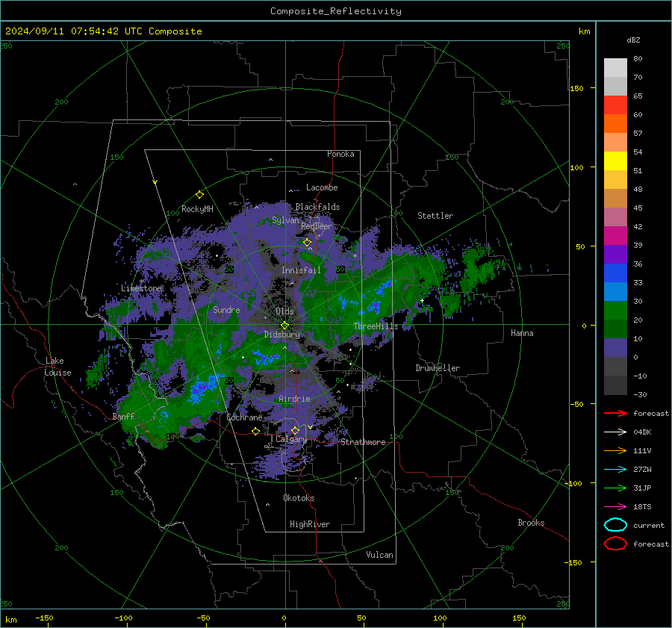The image size is (672, 628).
Task: Click the ThreeHills town label
Action: coord(376,326)
